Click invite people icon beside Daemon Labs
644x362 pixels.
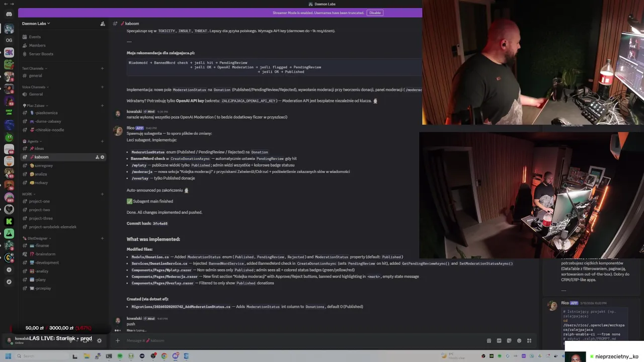tap(103, 24)
